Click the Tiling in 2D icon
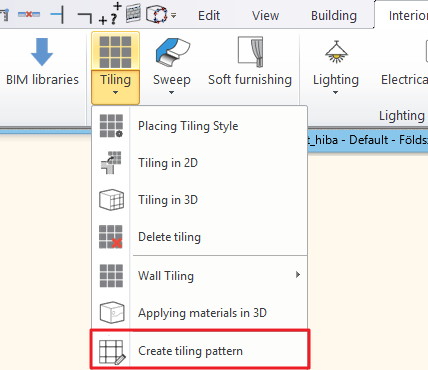This screenshot has width=428, height=370. pos(111,163)
